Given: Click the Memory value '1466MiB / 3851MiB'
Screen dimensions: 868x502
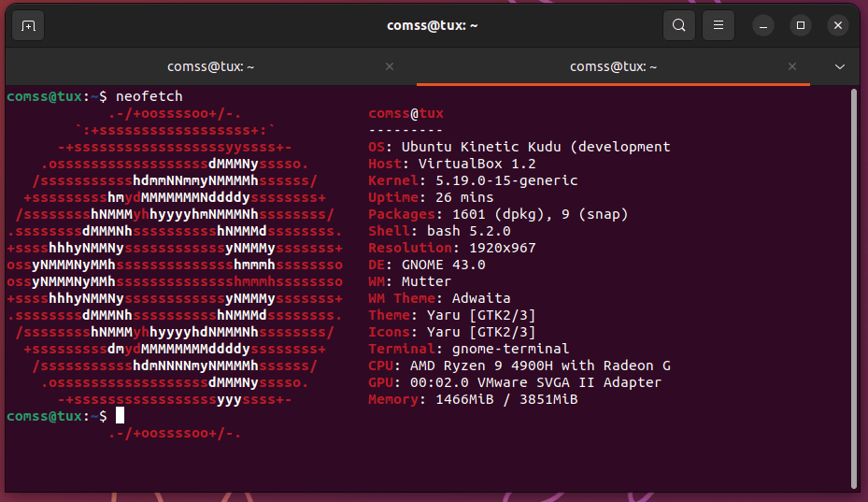Looking at the screenshot, I should (x=506, y=399).
